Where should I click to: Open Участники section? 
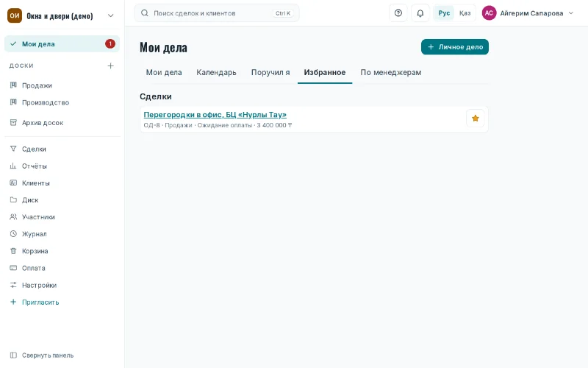point(62,216)
